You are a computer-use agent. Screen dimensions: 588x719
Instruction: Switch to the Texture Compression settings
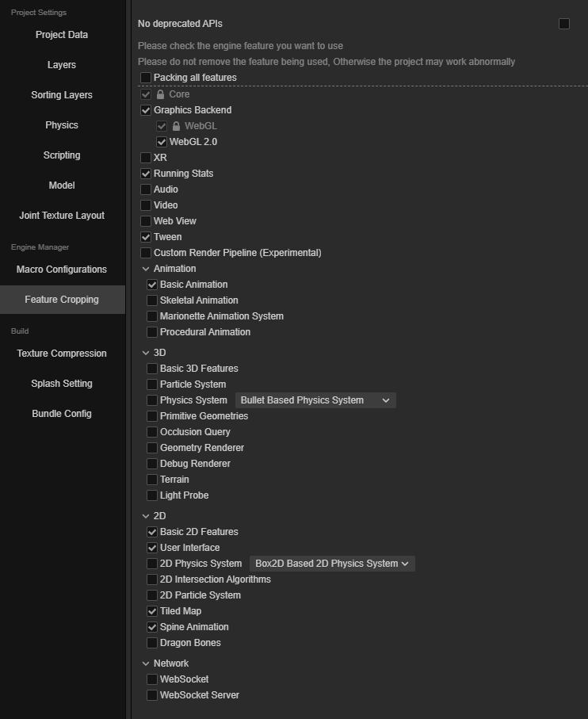pos(62,353)
